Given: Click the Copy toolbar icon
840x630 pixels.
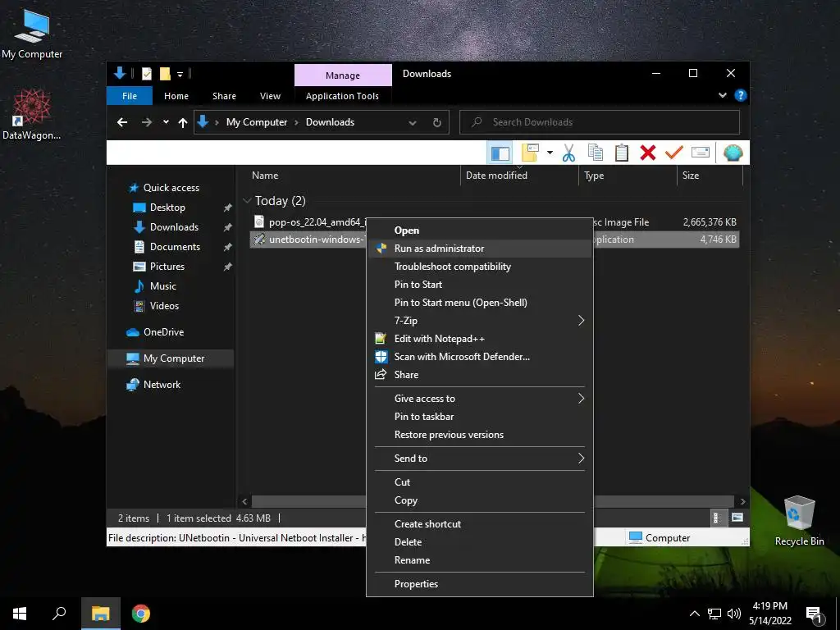Looking at the screenshot, I should pos(596,153).
